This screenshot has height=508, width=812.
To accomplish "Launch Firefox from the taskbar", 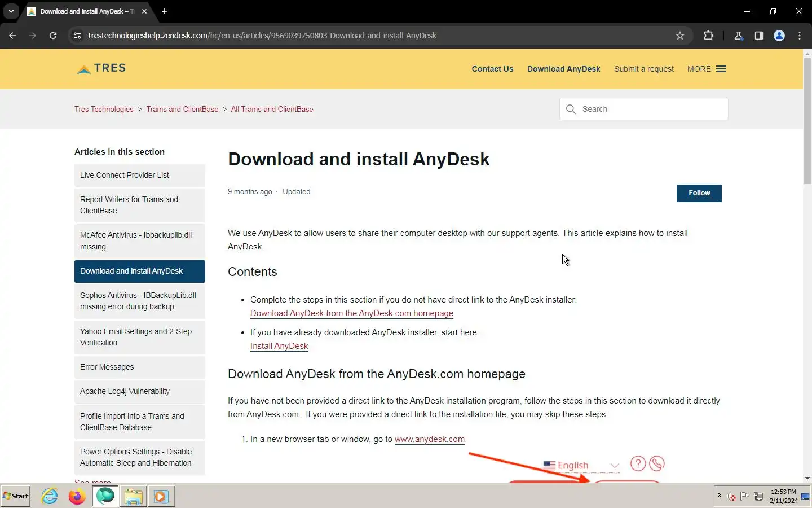I will pyautogui.click(x=77, y=496).
